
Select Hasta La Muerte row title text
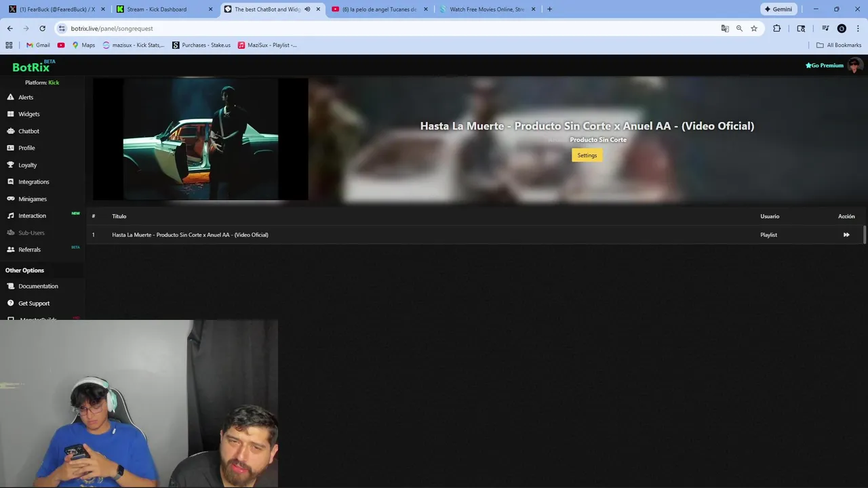coord(190,235)
